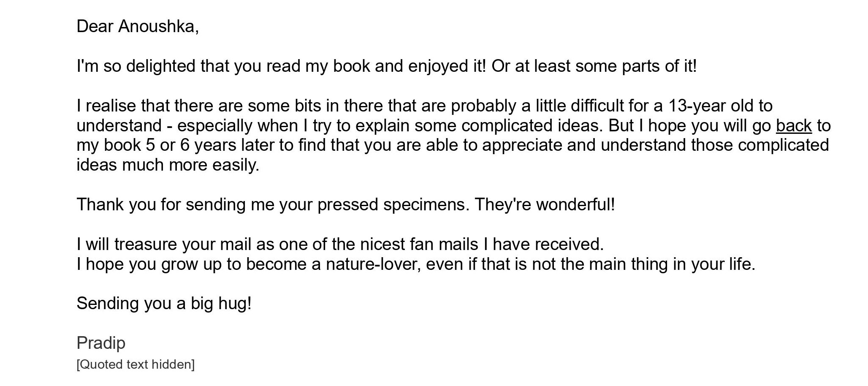Click the line ending "ideas much more easily."
The width and height of the screenshot is (868, 386).
(x=168, y=165)
